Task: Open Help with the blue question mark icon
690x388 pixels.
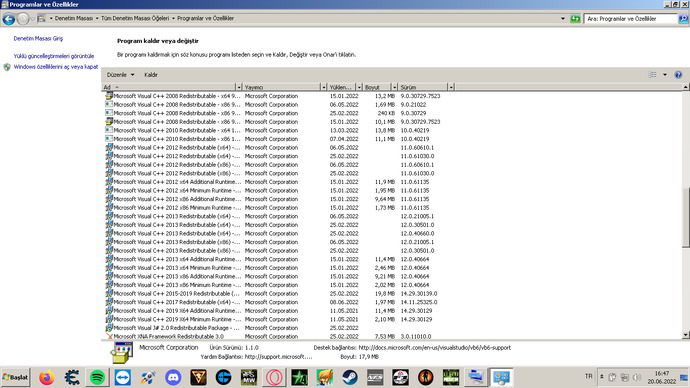Action: point(678,75)
